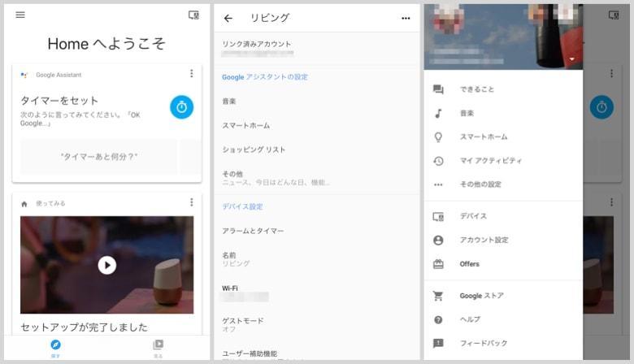Tap the blue timer button on timer card
Screen dimensions: 634x364
(181, 107)
